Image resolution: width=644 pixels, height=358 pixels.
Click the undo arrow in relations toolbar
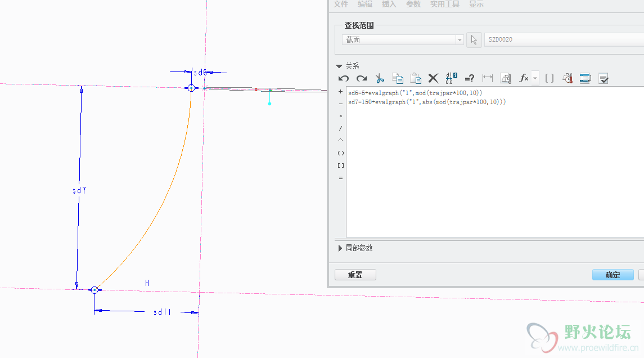click(x=343, y=78)
